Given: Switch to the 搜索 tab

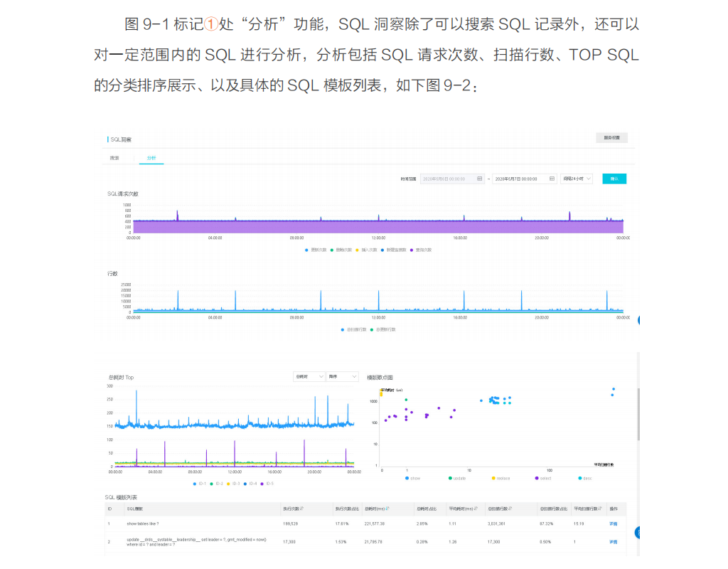Looking at the screenshot, I should [x=114, y=158].
